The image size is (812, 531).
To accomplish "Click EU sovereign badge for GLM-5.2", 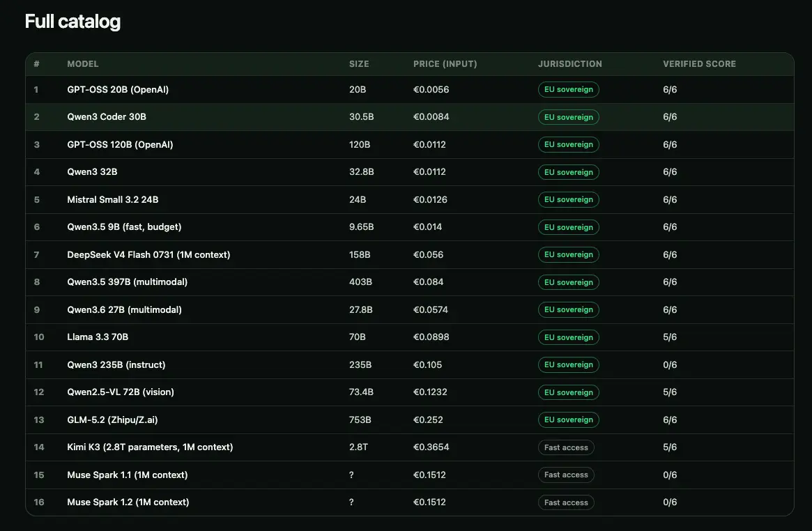I will point(568,420).
